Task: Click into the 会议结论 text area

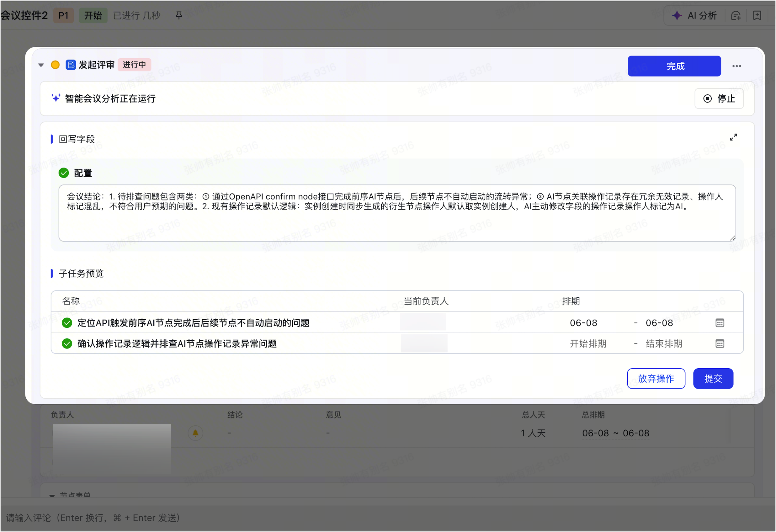Action: pyautogui.click(x=397, y=213)
